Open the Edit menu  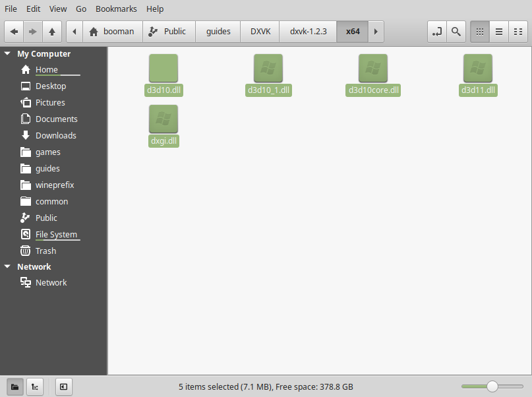point(33,9)
